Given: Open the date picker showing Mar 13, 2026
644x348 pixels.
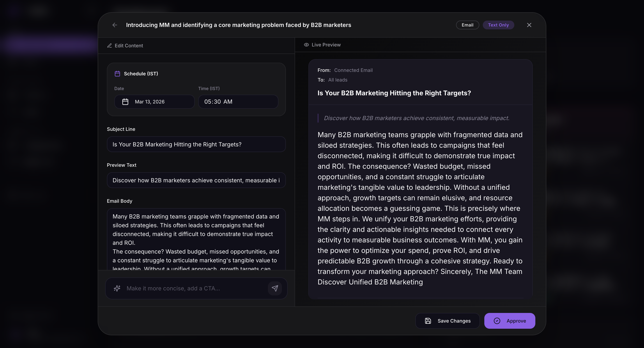Looking at the screenshot, I should [x=154, y=101].
